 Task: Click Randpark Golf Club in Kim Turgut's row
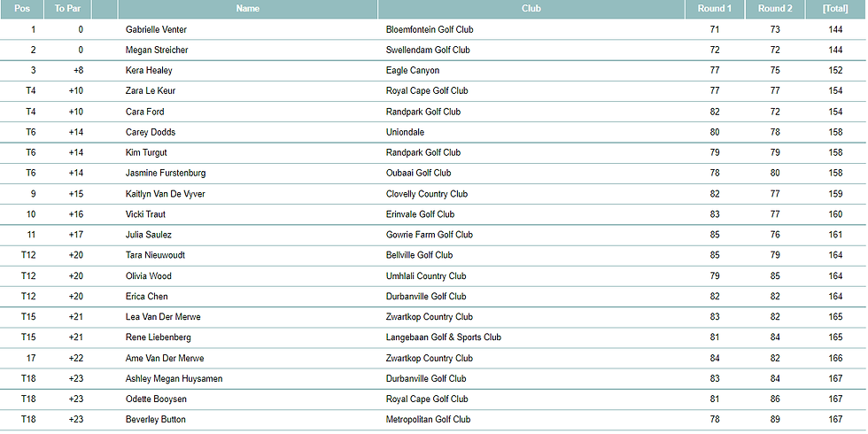(423, 152)
